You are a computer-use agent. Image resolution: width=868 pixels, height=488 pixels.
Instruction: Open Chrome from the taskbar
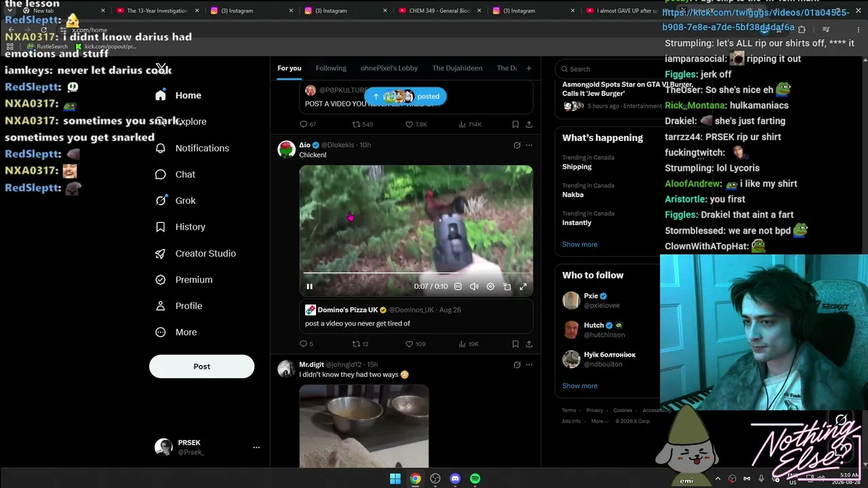(x=415, y=479)
